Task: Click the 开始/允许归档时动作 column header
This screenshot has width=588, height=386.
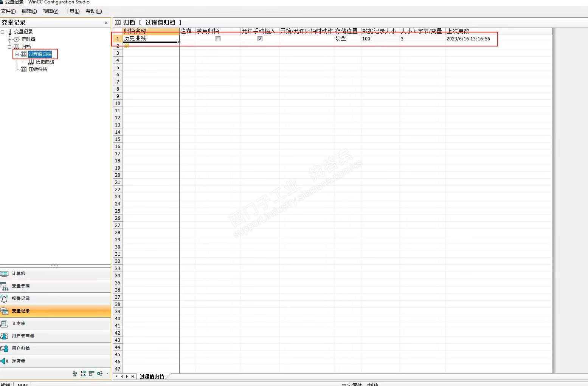Action: point(307,31)
